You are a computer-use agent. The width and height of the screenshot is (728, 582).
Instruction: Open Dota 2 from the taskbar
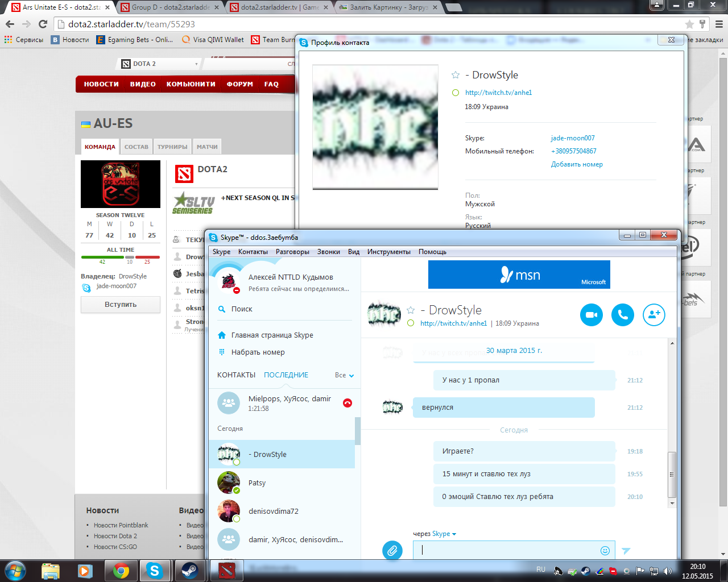[x=227, y=571]
